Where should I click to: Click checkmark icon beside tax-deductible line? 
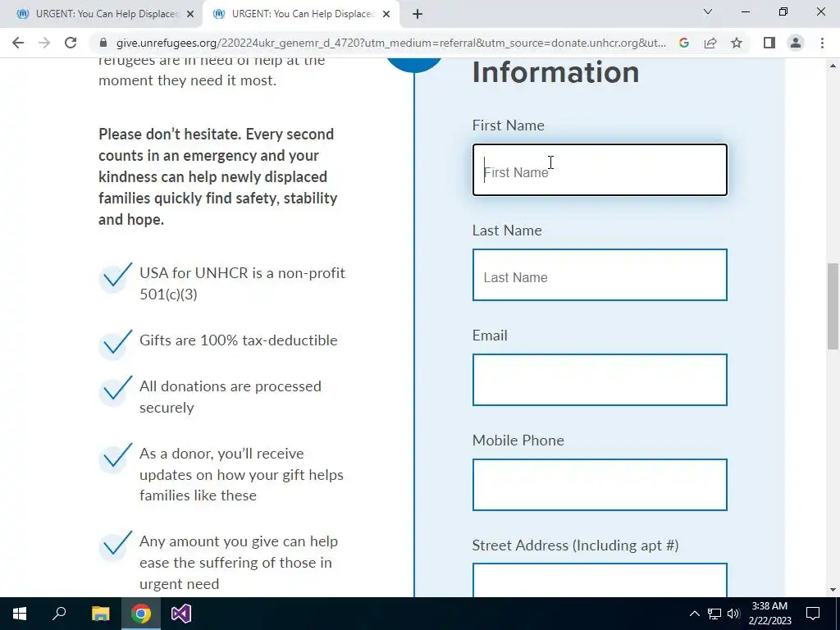click(x=115, y=344)
